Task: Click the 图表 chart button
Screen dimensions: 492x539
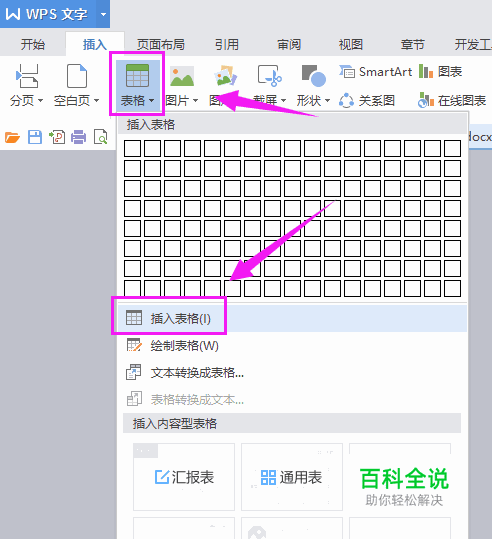Action: click(x=440, y=72)
